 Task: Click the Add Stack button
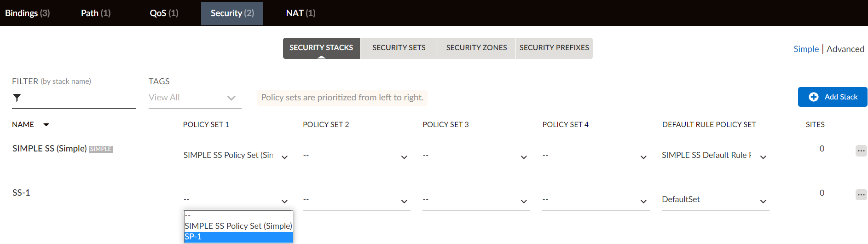point(833,97)
